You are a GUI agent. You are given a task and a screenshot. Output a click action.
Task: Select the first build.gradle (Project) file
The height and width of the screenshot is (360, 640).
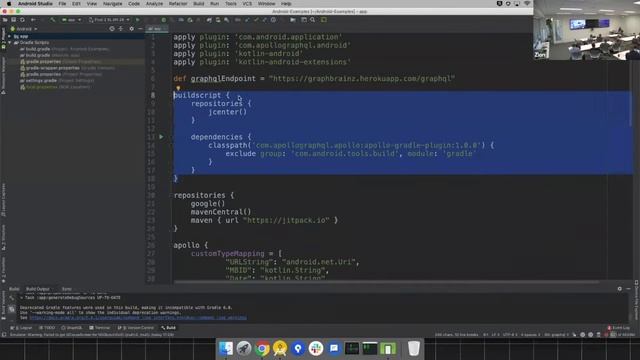click(x=64, y=49)
